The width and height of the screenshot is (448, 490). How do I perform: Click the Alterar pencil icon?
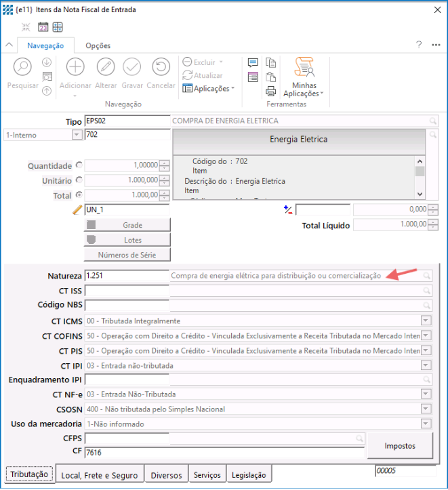106,67
